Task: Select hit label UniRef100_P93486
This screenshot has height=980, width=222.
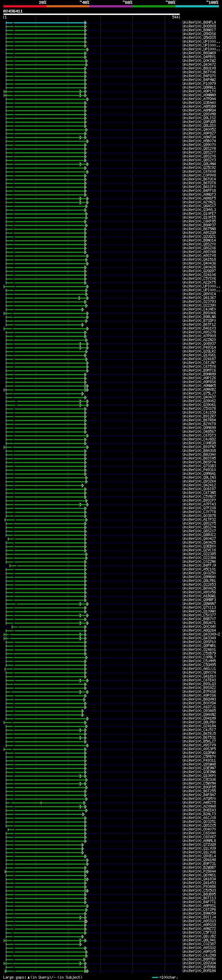Action: click(199, 886)
